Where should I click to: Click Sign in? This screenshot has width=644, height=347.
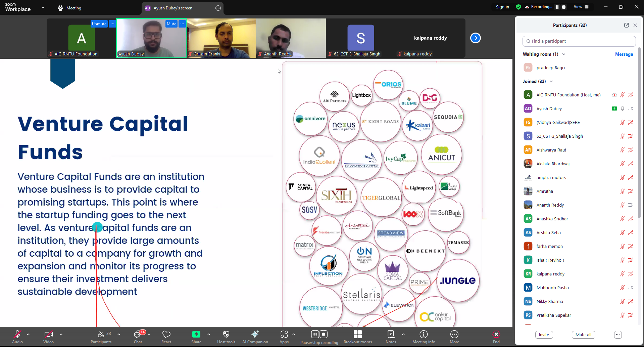[502, 7]
